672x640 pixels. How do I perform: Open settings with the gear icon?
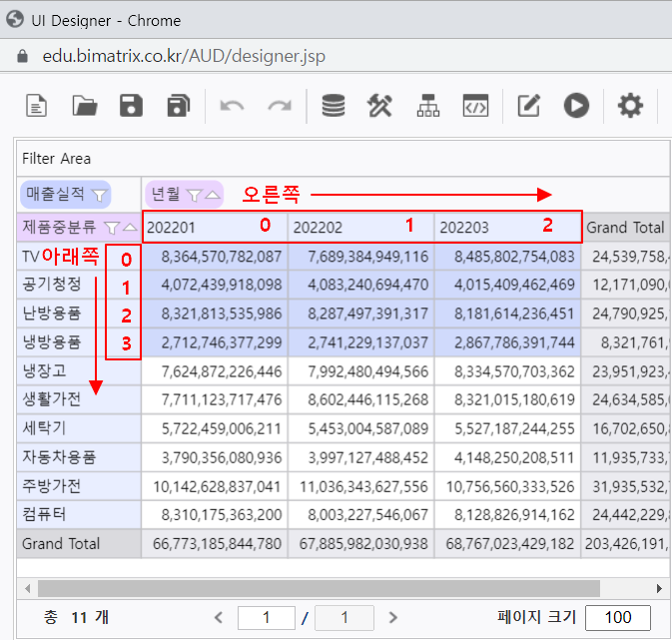pyautogui.click(x=630, y=105)
